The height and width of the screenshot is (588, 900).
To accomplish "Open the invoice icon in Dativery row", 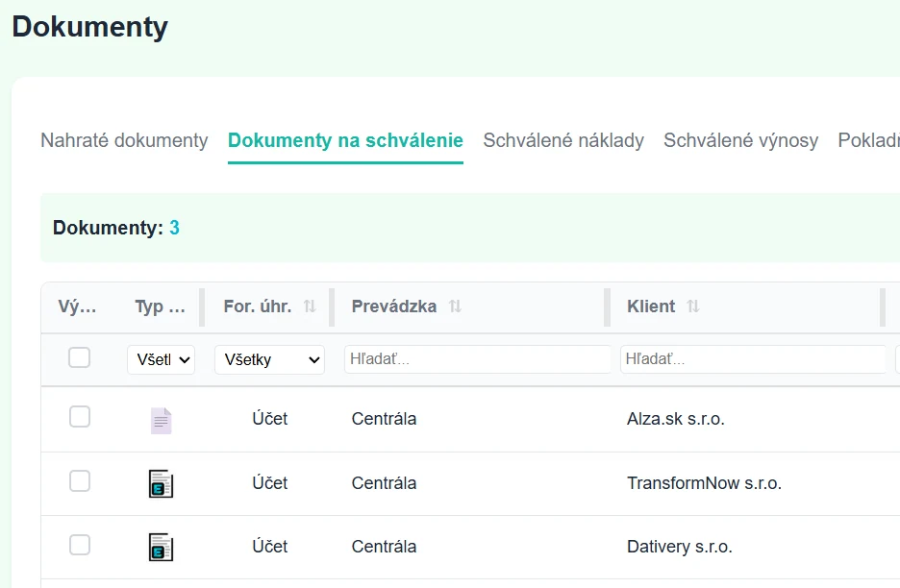I will pyautogui.click(x=161, y=547).
